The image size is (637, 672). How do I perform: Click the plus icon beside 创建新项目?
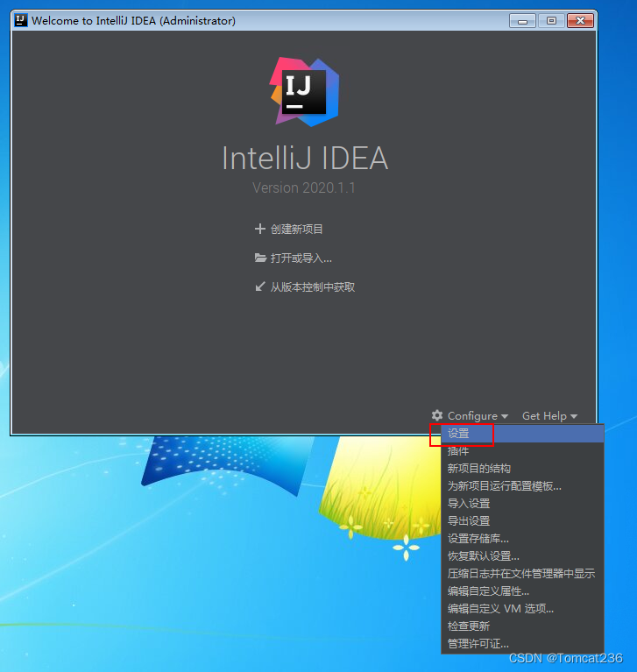259,229
